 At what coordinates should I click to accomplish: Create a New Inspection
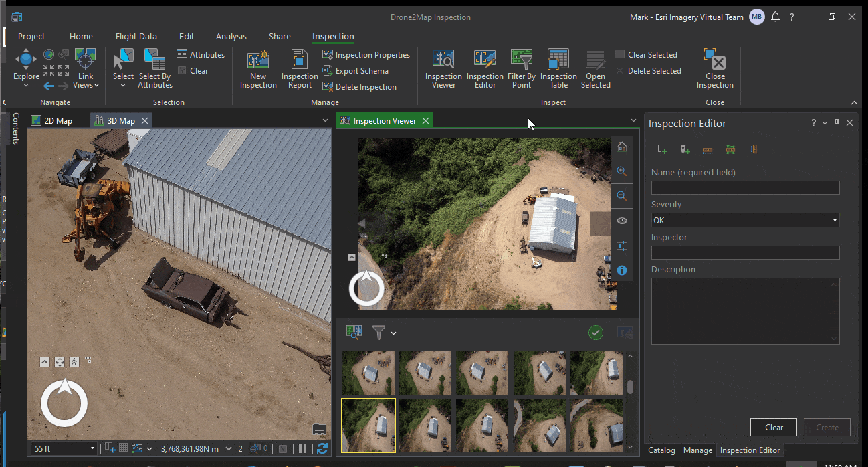coord(258,68)
